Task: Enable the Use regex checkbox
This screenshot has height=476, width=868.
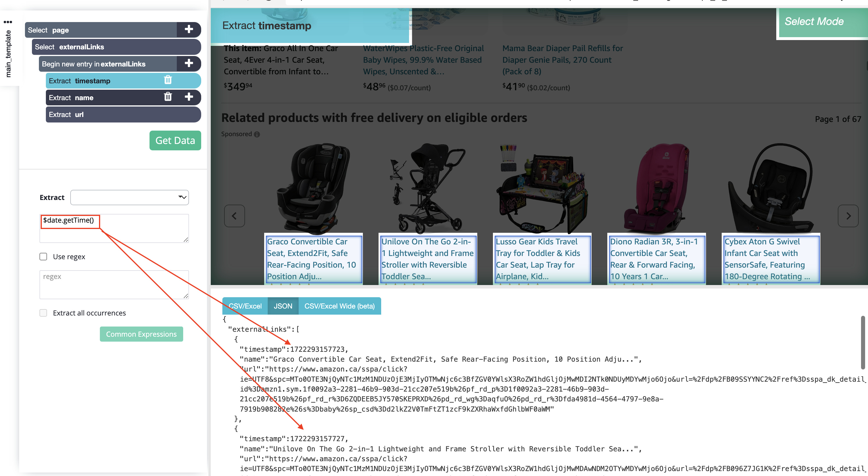Action: coord(43,256)
